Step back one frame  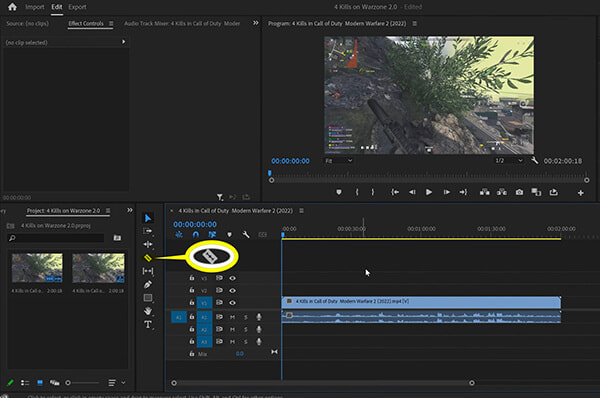[x=412, y=192]
